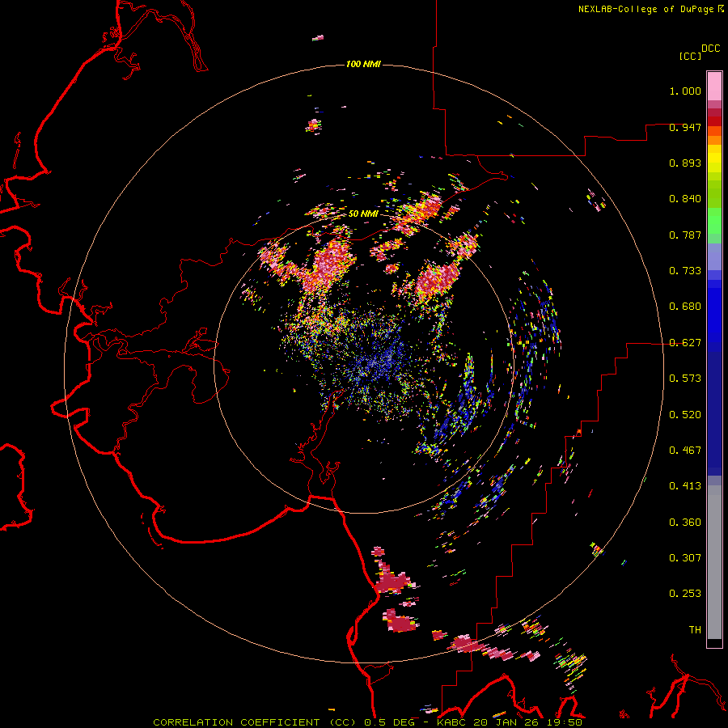The image size is (728, 728).
Task: Click the 50 NMI range ring label
Action: (363, 214)
